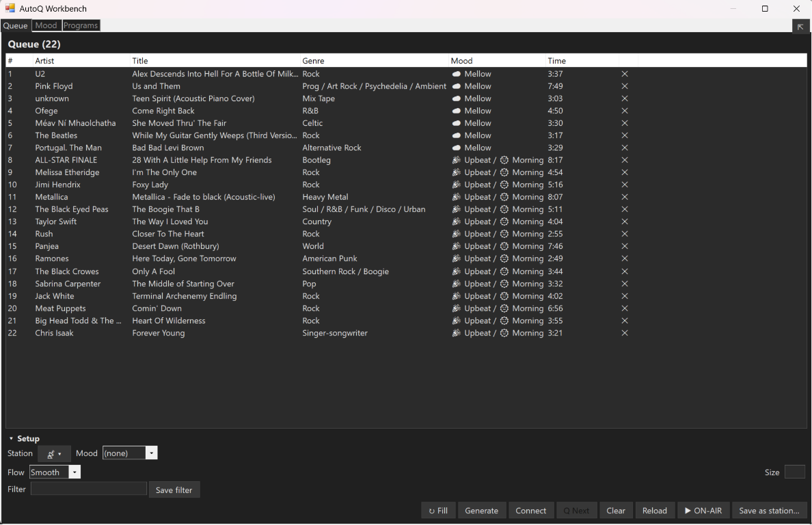Remove Ramones track from queue
Screen dimensions: 812x525
coord(625,259)
